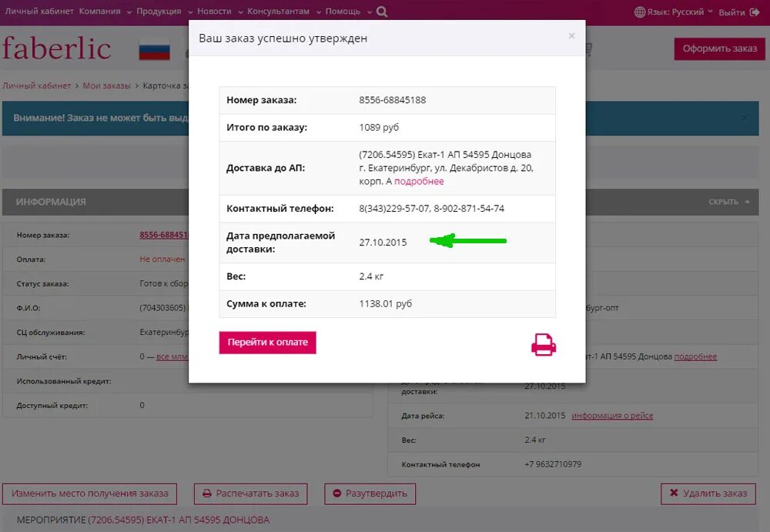Click the Оформить заказ button

tap(719, 49)
